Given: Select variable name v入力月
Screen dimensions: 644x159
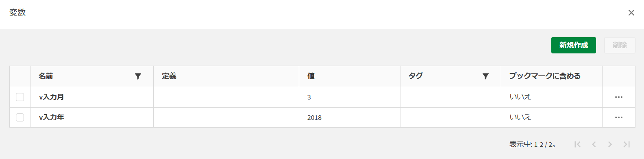Looking at the screenshot, I should coord(51,97).
